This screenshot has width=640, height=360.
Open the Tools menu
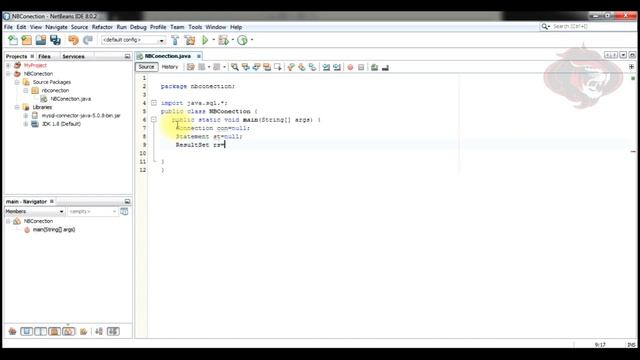tap(195, 27)
